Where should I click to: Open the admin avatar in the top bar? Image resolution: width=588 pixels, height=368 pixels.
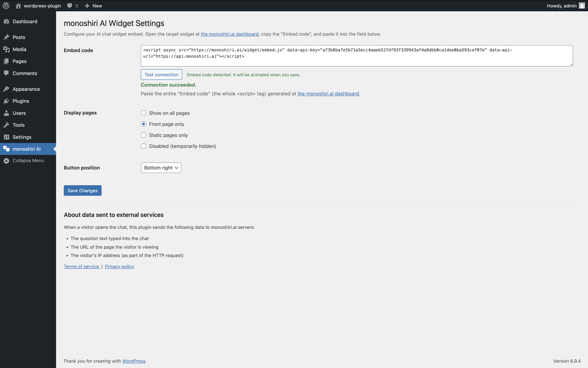[582, 6]
